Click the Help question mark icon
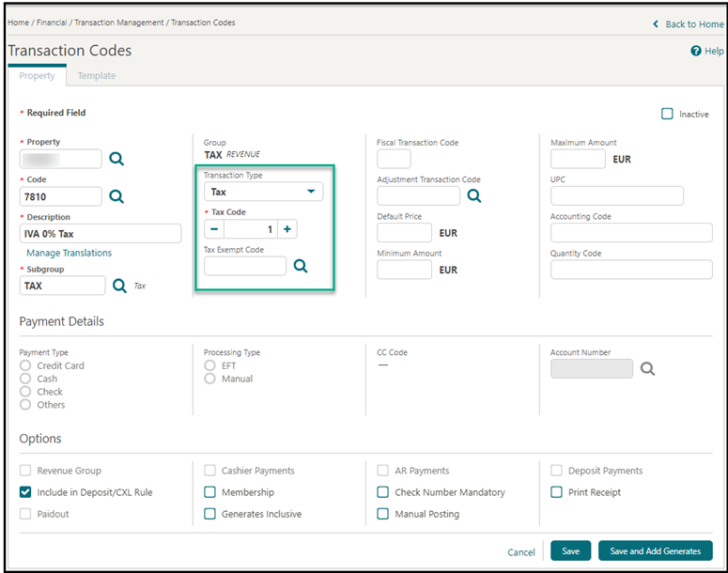This screenshot has height=573, width=728. pyautogui.click(x=695, y=51)
